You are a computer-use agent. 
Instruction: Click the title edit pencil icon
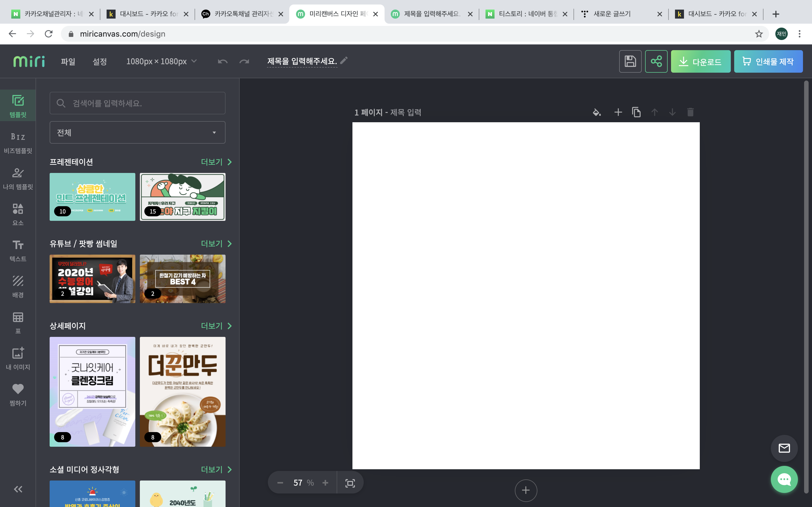tap(344, 60)
